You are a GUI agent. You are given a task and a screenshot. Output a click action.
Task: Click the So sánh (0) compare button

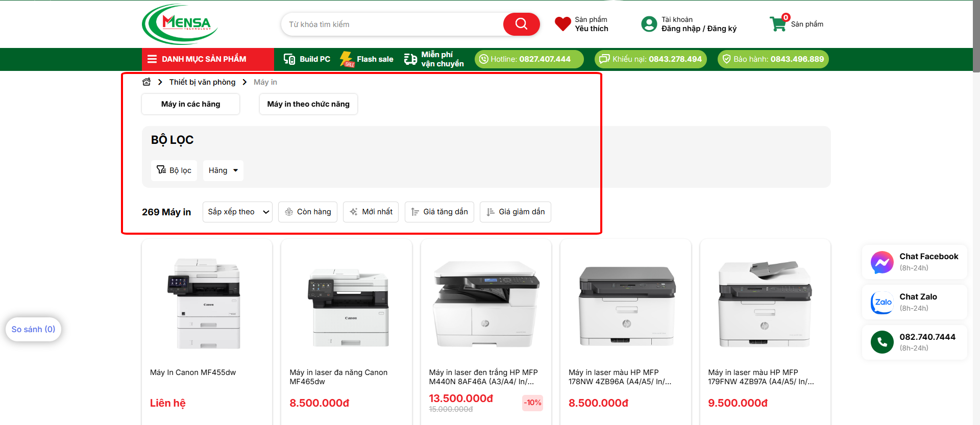pos(33,329)
